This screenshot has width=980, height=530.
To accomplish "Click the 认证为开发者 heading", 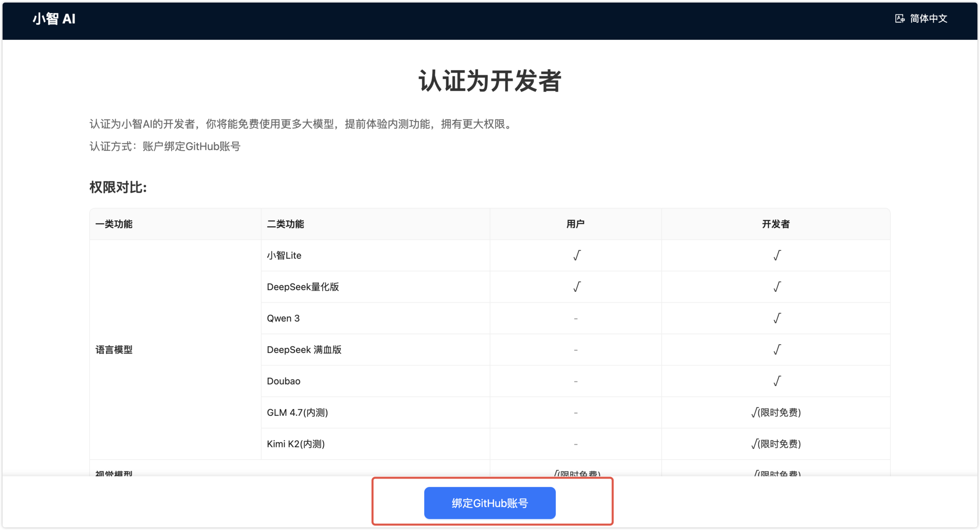I will (490, 81).
